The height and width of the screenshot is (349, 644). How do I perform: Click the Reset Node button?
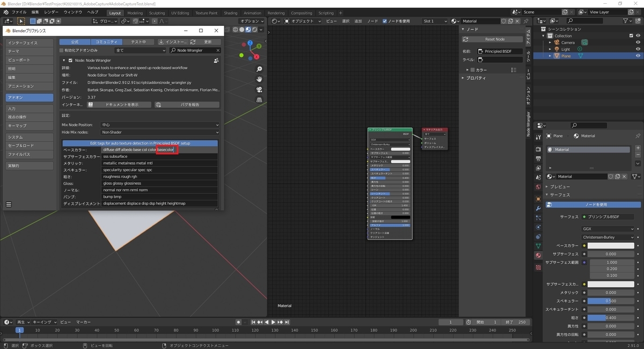coord(492,39)
